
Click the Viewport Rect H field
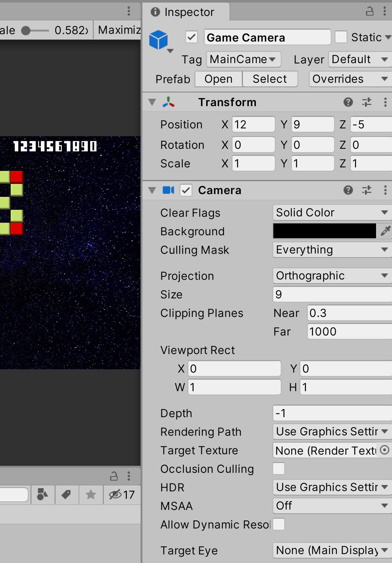coord(346,387)
